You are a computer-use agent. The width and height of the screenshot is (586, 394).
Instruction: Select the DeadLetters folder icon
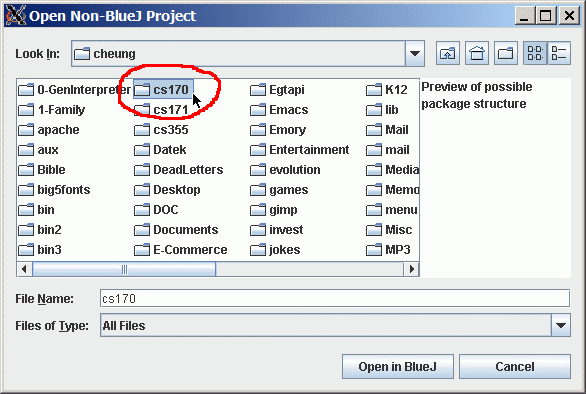(x=142, y=170)
